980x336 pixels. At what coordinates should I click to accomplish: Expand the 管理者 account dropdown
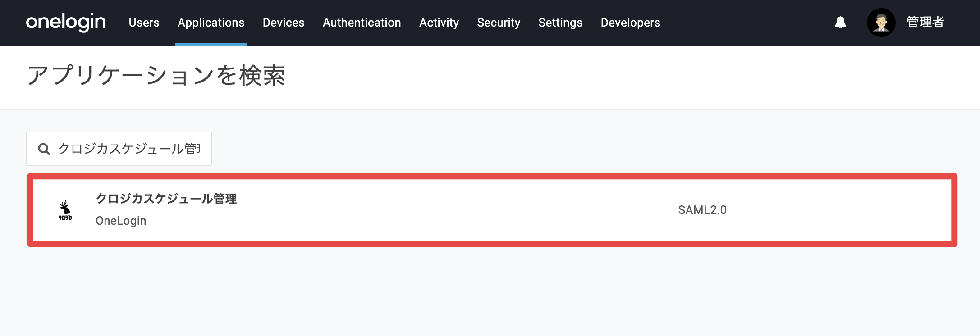925,22
